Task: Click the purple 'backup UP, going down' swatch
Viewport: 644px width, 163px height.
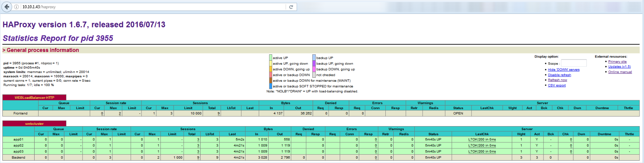Action: [x=314, y=63]
